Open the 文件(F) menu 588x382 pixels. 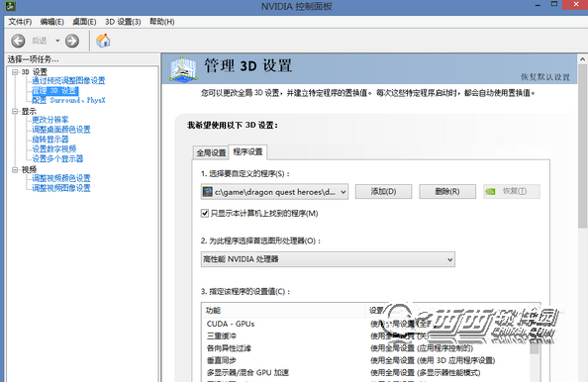click(x=20, y=22)
